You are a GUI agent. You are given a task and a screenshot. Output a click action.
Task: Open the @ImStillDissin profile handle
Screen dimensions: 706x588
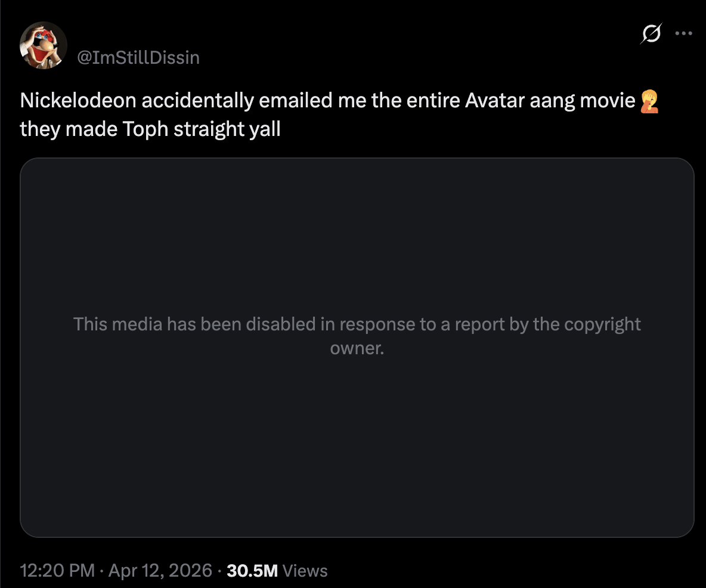pos(138,57)
